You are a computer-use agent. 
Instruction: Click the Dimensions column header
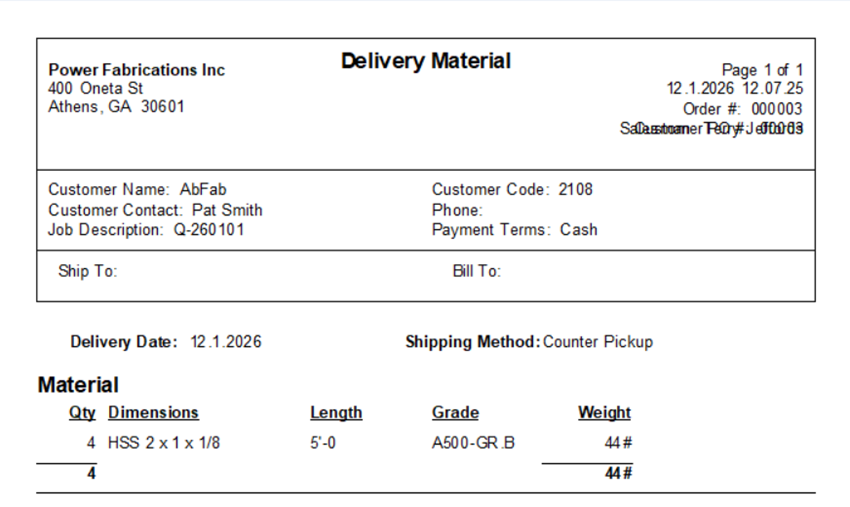(x=153, y=413)
